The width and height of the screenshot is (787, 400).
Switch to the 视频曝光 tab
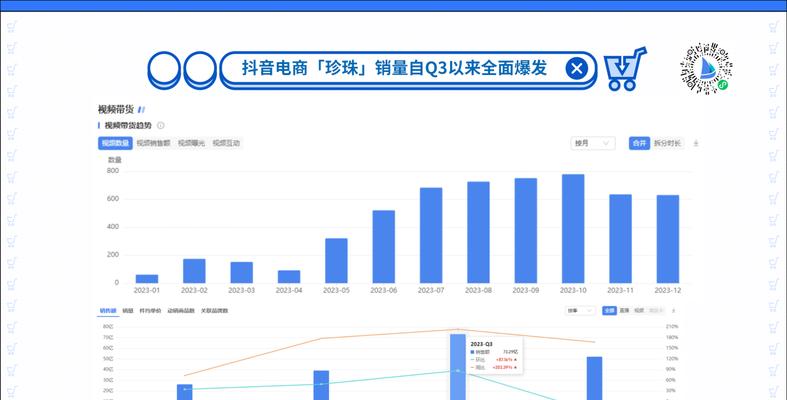pos(192,143)
